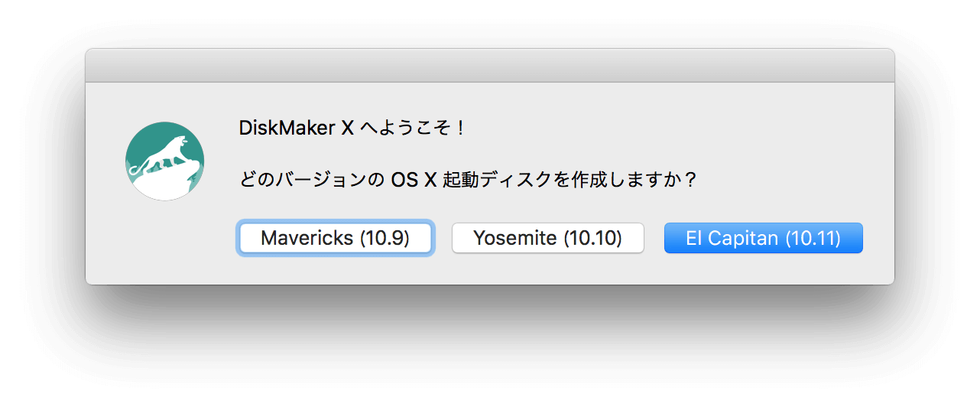Create a 10.9 boot disk via Mavericks

click(336, 238)
